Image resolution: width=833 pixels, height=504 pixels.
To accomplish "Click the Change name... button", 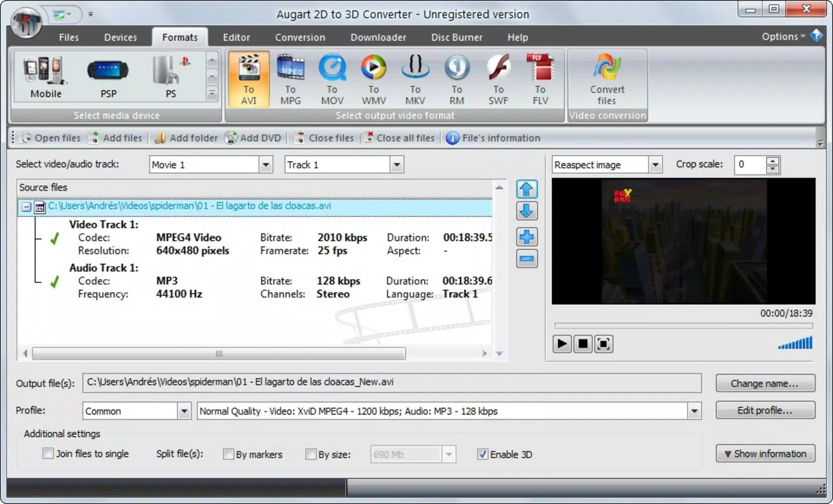I will [x=765, y=383].
